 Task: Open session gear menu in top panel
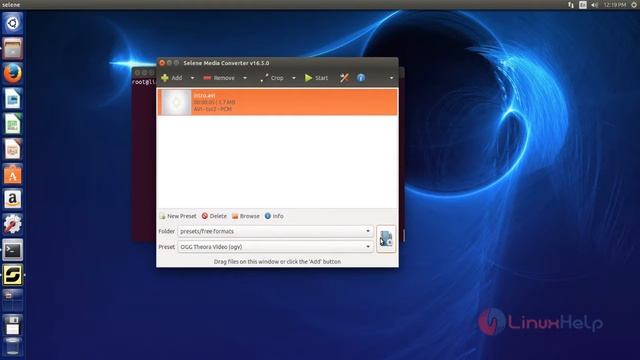pyautogui.click(x=633, y=5)
